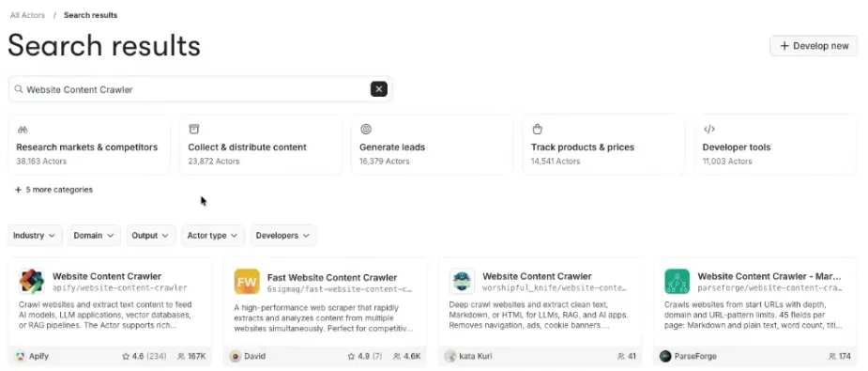Click kata Kuri developer name
868x371 pixels.
[x=475, y=356]
